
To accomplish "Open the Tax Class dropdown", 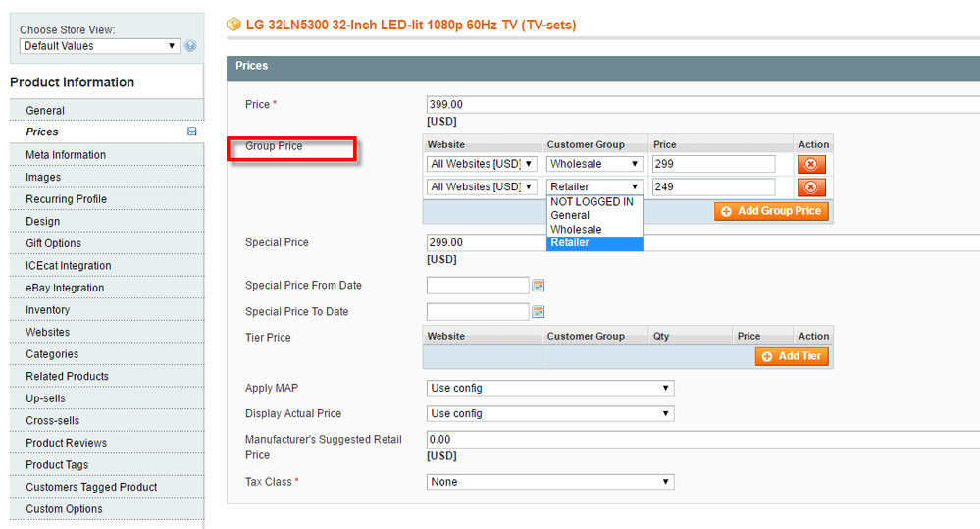I will [x=550, y=482].
